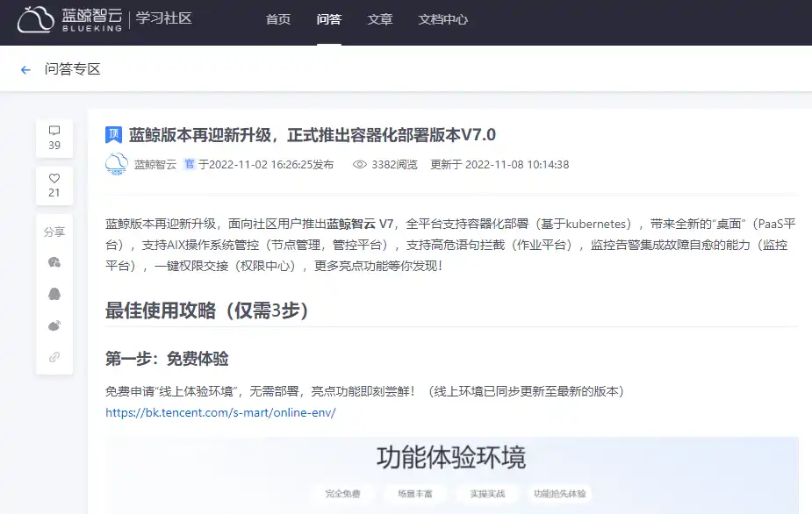This screenshot has height=514, width=812.
Task: Click the official 官 badge
Action: click(x=190, y=164)
